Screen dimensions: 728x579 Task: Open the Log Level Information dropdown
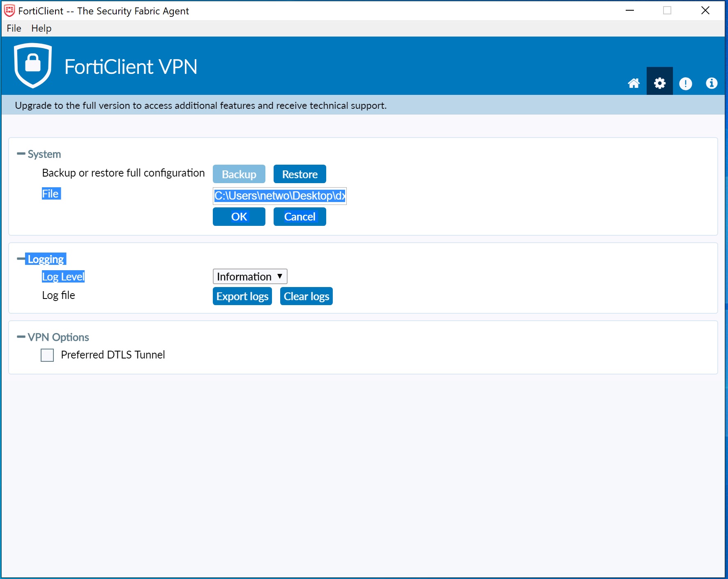pyautogui.click(x=250, y=276)
